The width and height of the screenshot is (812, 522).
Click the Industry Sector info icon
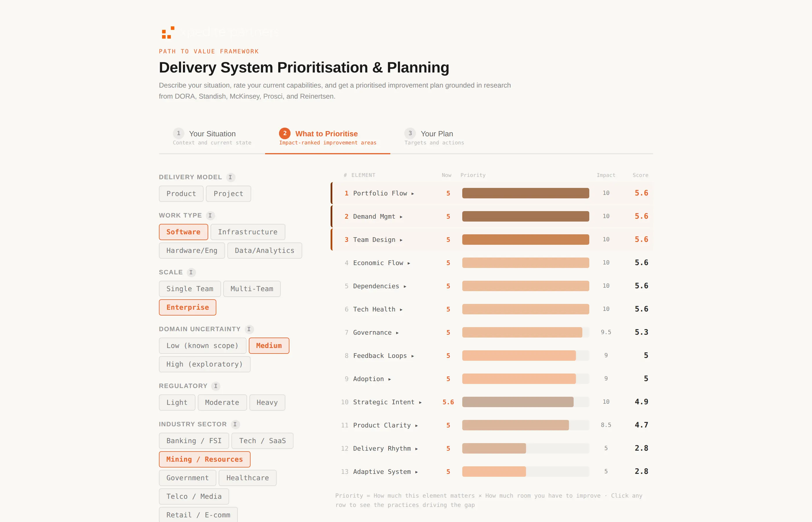tap(235, 424)
